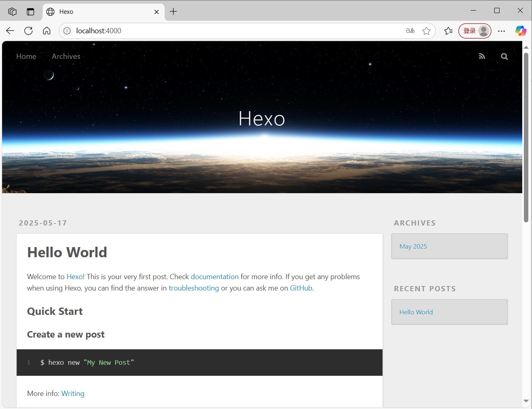The width and height of the screenshot is (532, 409).
Task: View site information icon in address bar
Action: point(67,31)
